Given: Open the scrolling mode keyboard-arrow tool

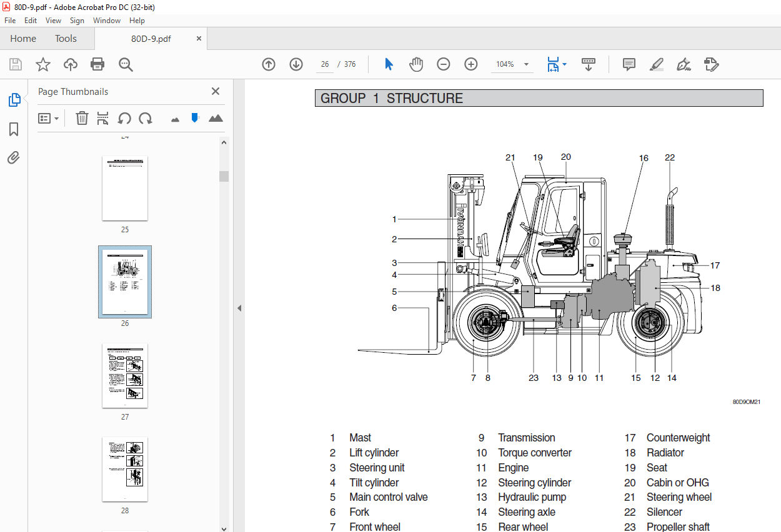Looking at the screenshot, I should (588, 64).
